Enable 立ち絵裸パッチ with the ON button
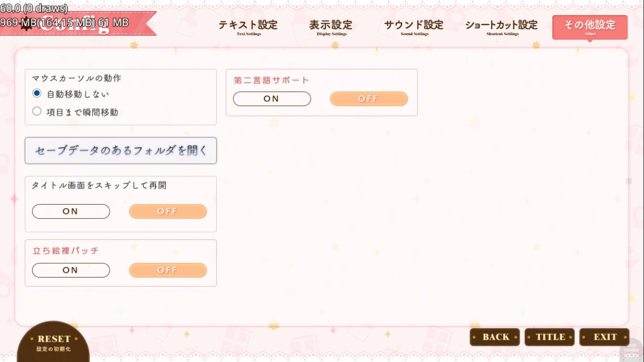Image resolution: width=644 pixels, height=362 pixels. (x=71, y=270)
